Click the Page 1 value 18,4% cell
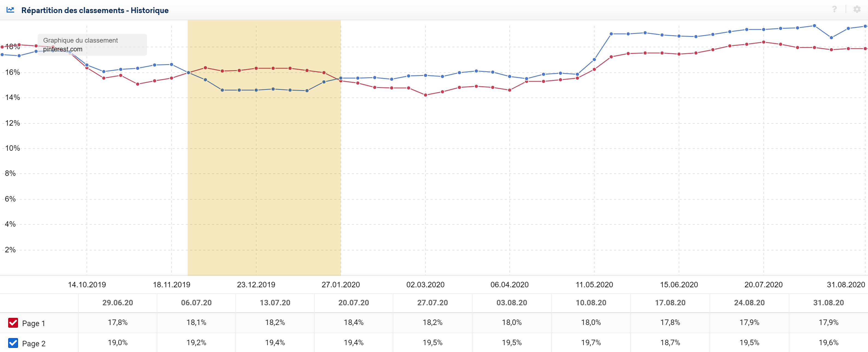Screen dimensions: 868x352 pos(353,322)
